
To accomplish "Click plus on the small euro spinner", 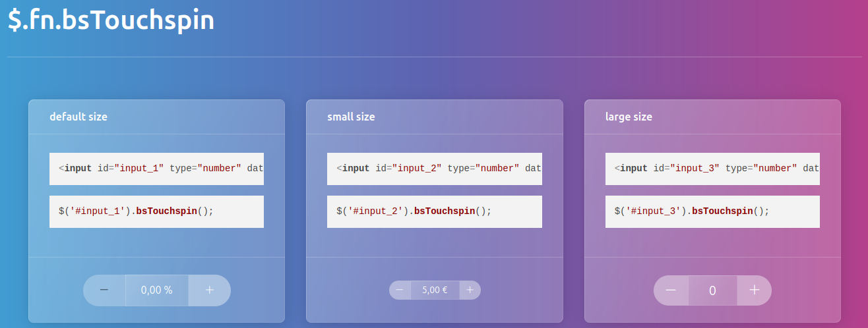I will coord(470,290).
